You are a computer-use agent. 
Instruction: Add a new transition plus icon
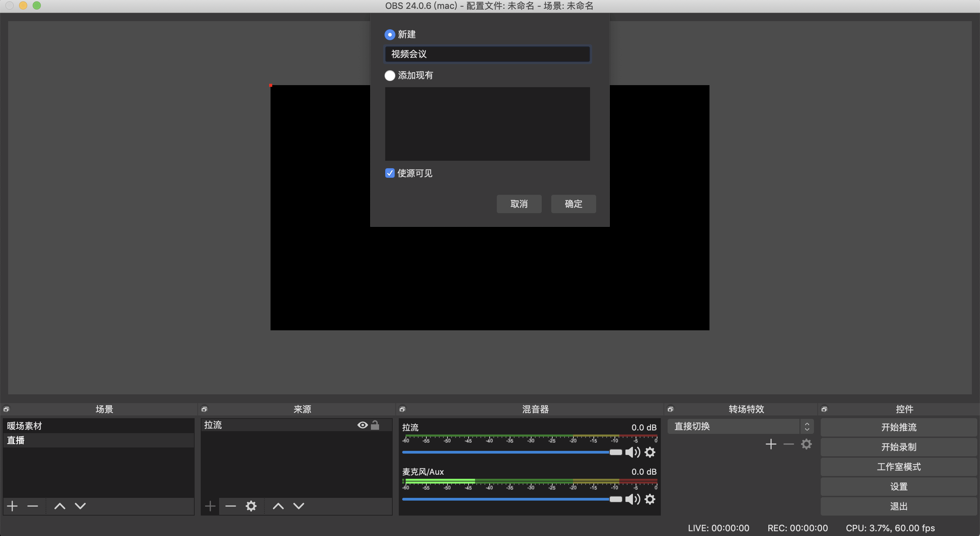(771, 444)
